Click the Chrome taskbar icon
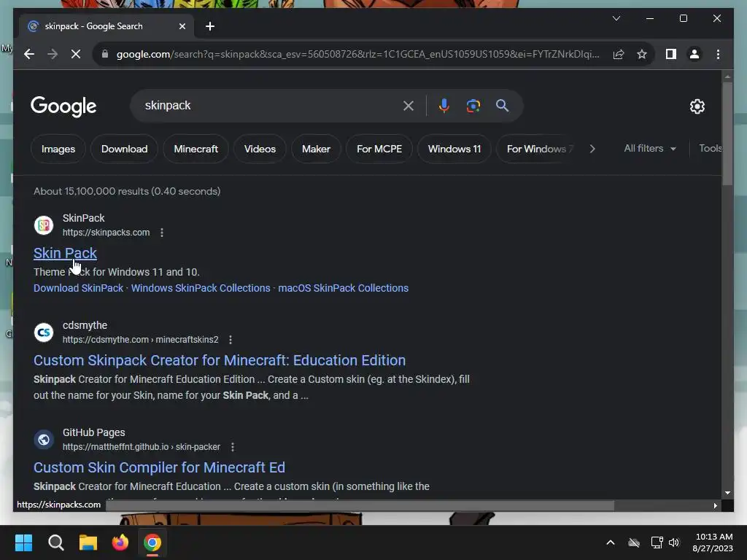Image resolution: width=747 pixels, height=560 pixels. tap(152, 542)
